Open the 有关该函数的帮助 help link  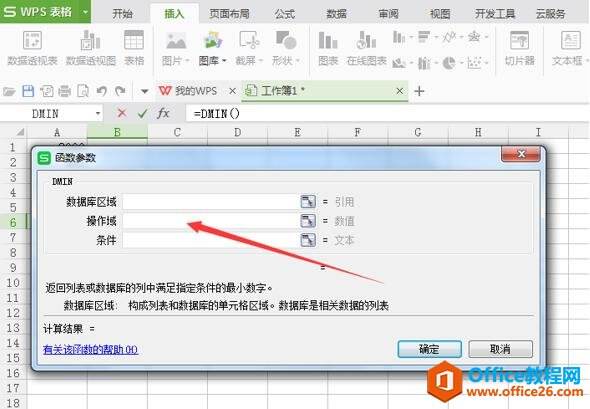point(91,350)
